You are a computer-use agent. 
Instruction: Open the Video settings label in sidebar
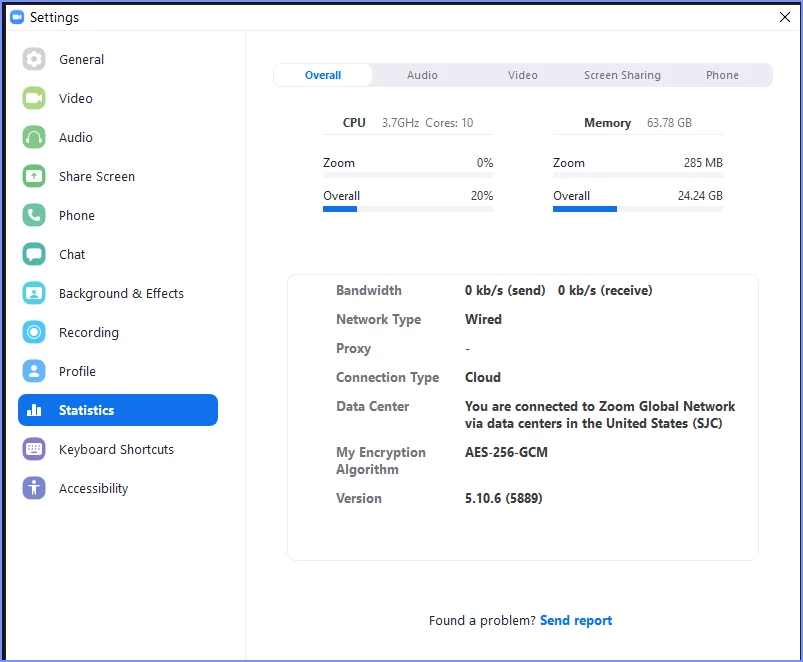coord(76,98)
